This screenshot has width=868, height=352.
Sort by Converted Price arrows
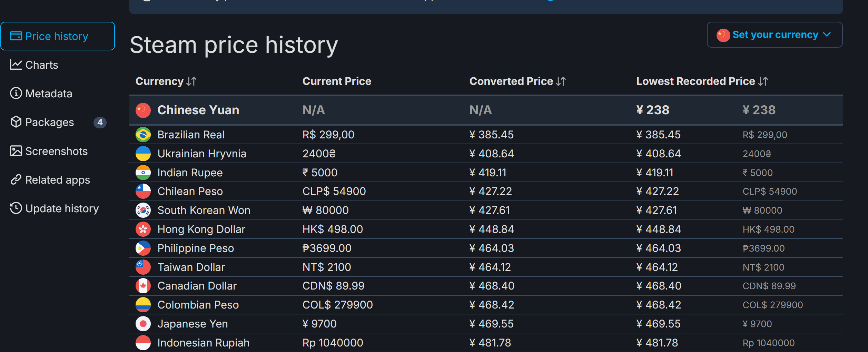(561, 81)
